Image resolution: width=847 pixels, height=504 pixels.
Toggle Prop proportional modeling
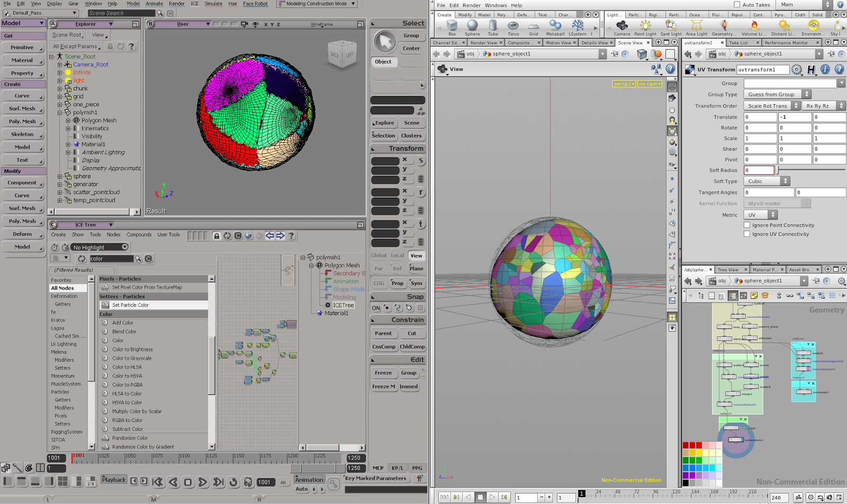click(398, 283)
